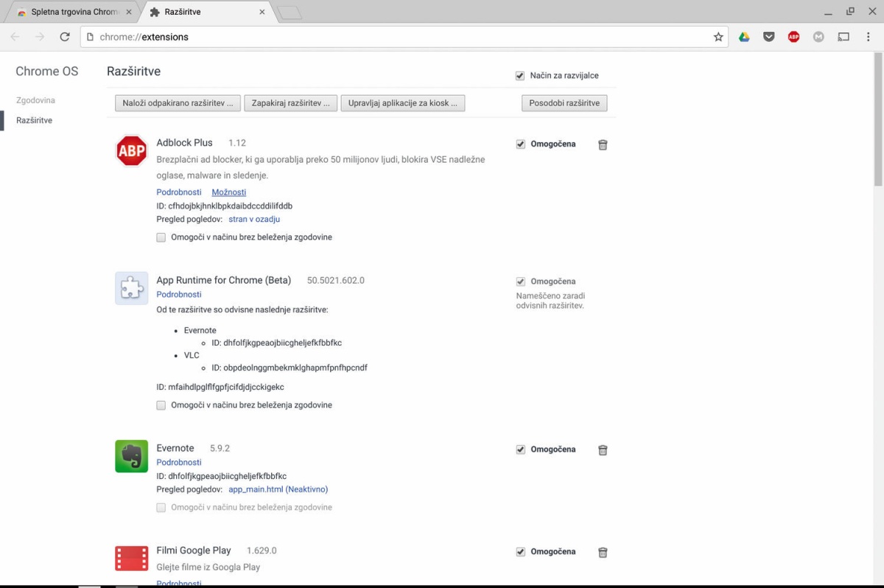
Task: Open Adblock Plus Možnosti link
Action: pyautogui.click(x=229, y=192)
